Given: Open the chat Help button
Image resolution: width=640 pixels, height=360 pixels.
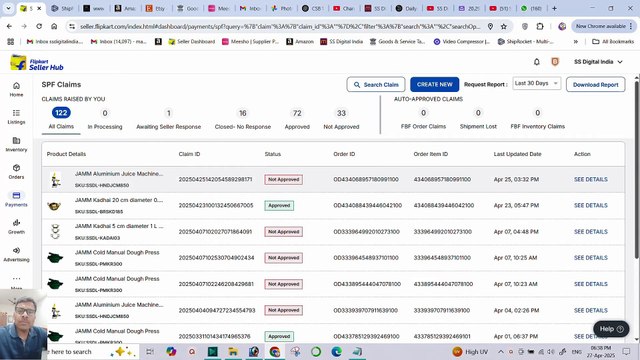Looking at the screenshot, I should pos(611,329).
